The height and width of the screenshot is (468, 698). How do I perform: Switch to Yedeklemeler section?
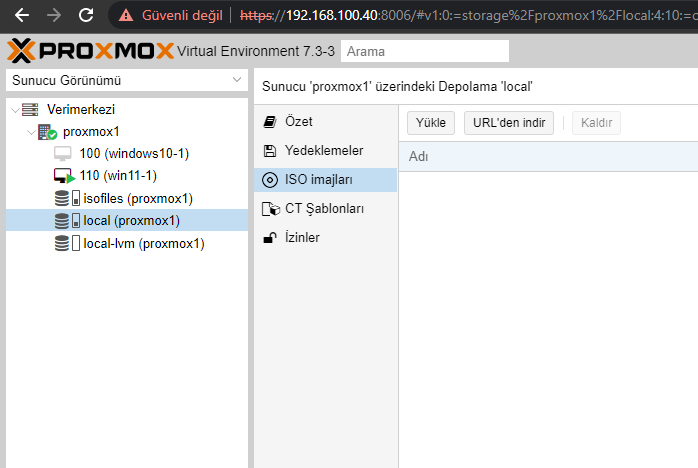coord(323,150)
